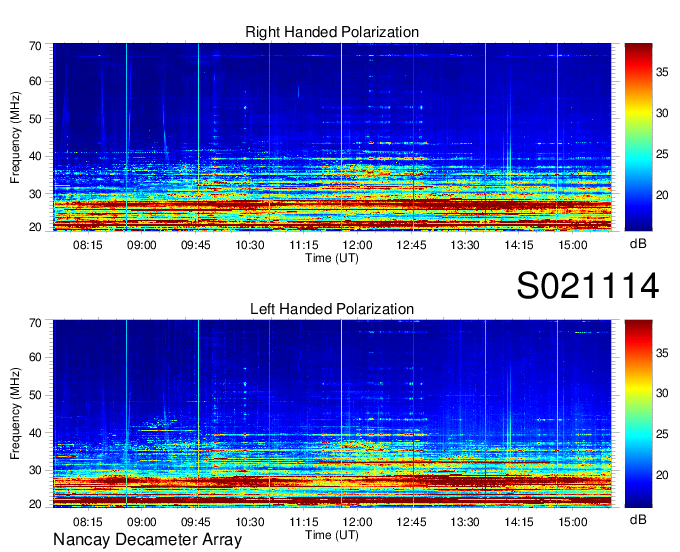Image resolution: width=680 pixels, height=552 pixels.
Task: Click 09:45 tick on Left Handed time axis
Action: point(196,521)
